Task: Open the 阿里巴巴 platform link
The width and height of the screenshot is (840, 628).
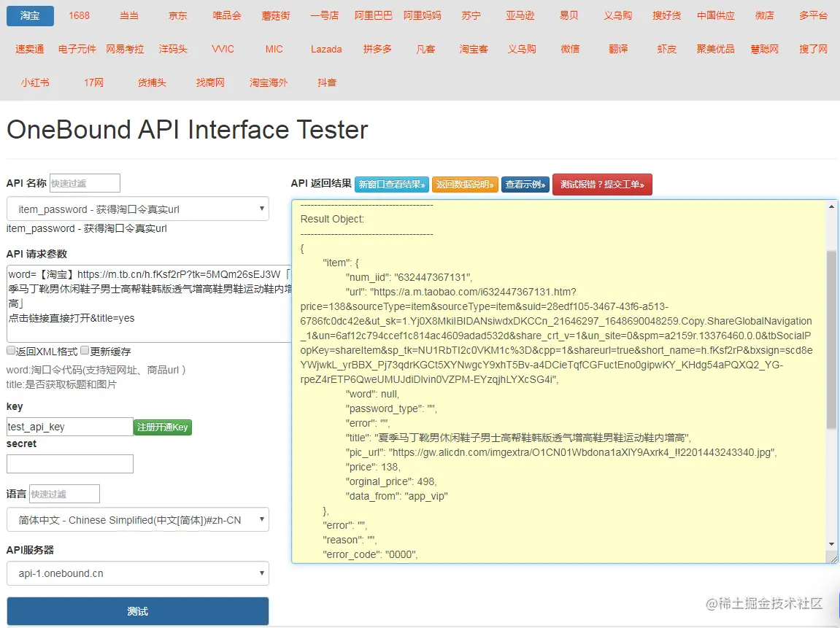Action: 374,16
